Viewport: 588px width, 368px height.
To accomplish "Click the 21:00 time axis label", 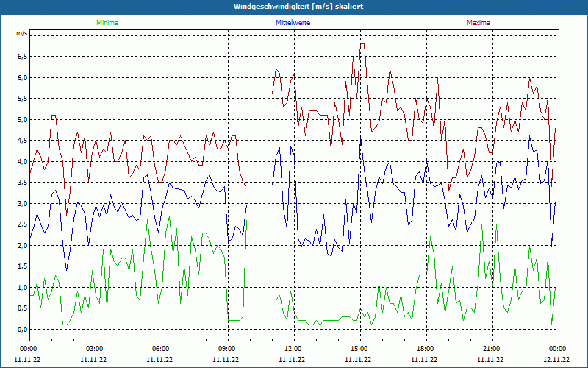I will coord(492,349).
